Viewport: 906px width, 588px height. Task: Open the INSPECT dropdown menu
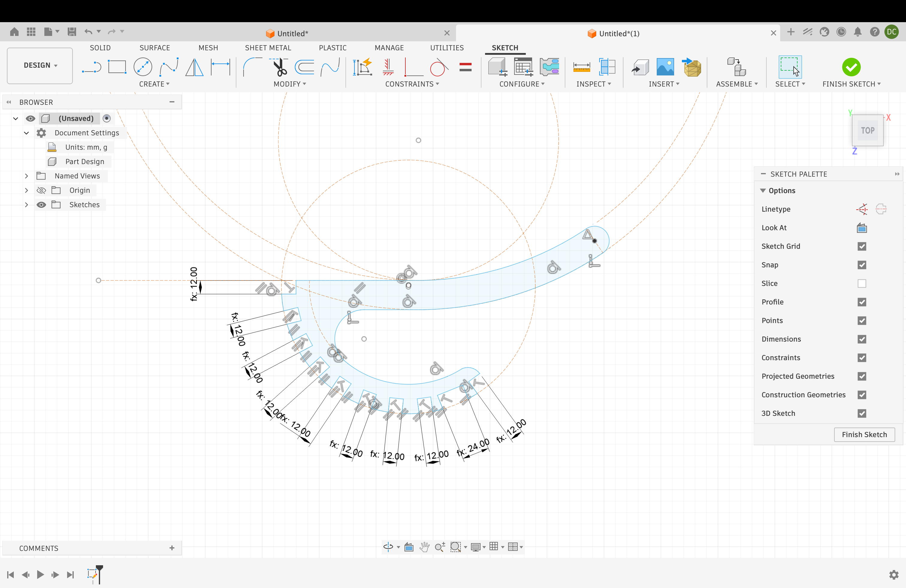point(594,84)
